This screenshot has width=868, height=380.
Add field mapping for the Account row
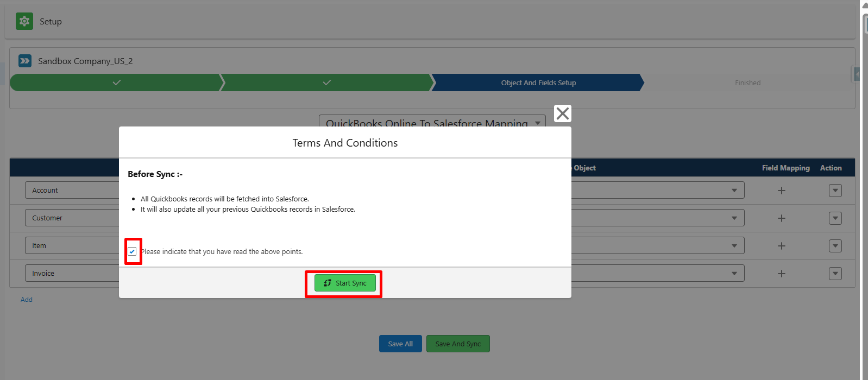coord(782,191)
